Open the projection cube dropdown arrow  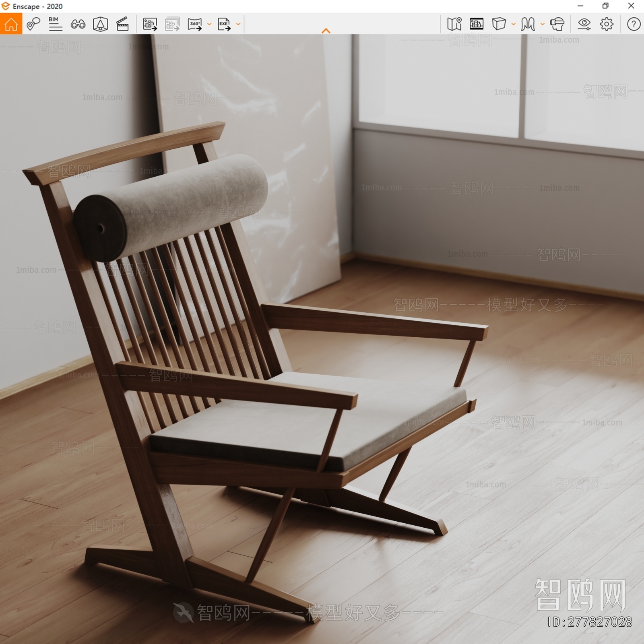click(x=514, y=24)
